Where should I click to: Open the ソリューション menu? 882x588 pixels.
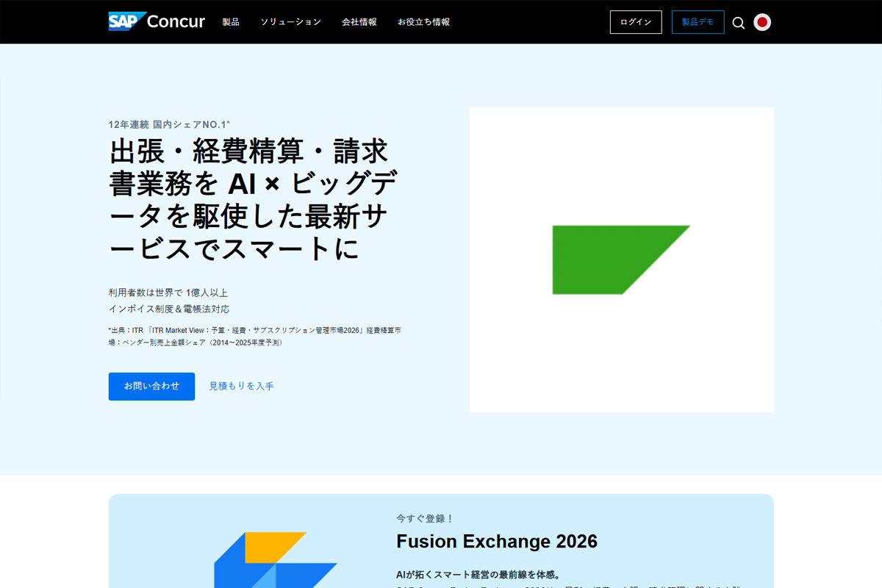[x=291, y=22]
